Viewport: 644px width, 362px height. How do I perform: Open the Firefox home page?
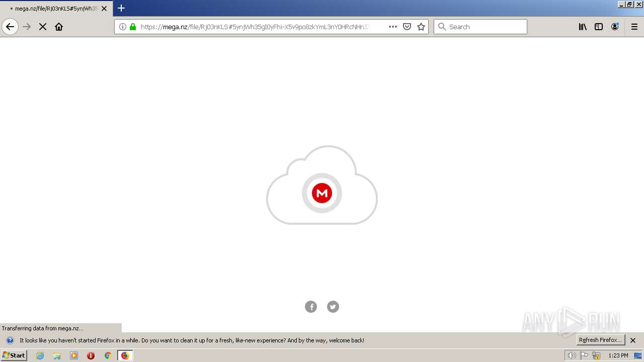tap(59, 27)
